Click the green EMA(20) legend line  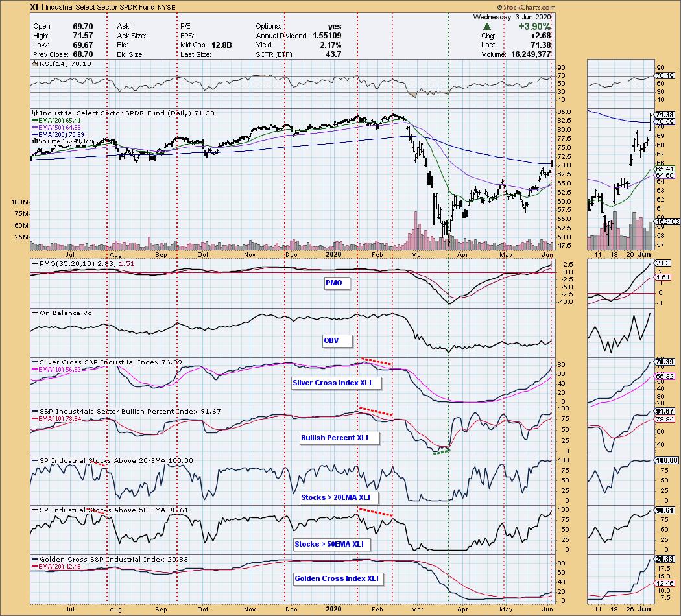pyautogui.click(x=35, y=120)
